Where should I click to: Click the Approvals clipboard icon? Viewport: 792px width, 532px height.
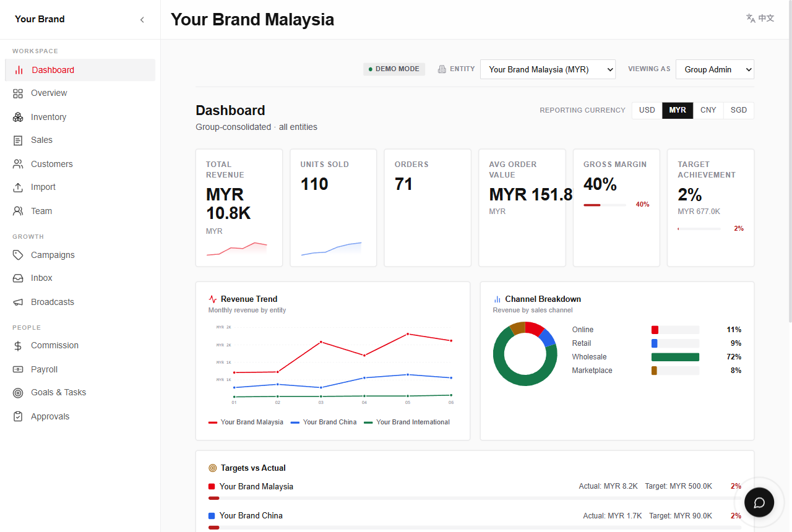(x=19, y=416)
